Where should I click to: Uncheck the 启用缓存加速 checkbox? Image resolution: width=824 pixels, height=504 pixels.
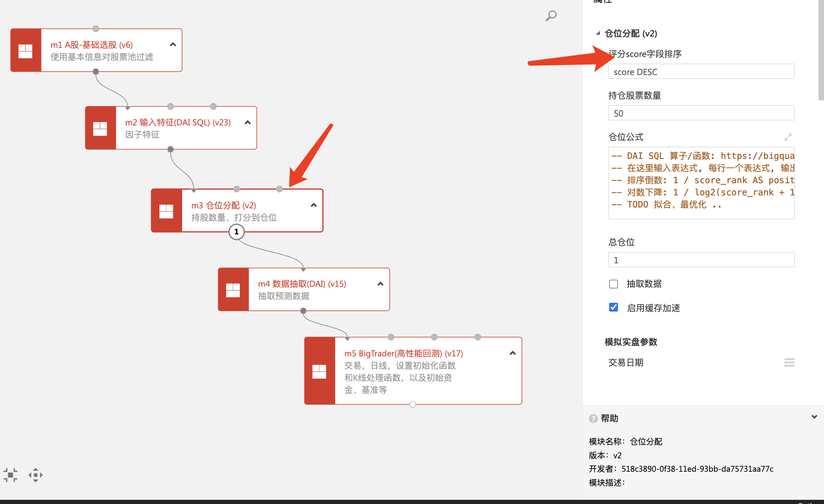click(x=613, y=308)
